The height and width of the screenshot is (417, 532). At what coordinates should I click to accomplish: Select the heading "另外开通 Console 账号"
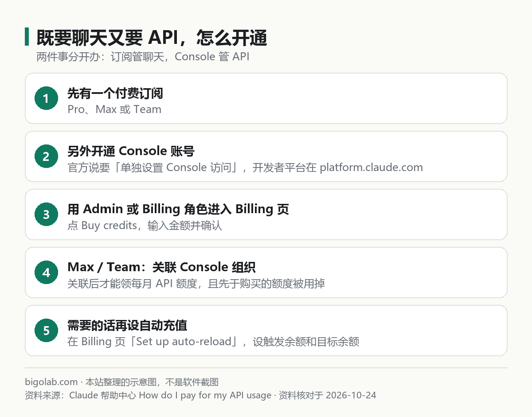point(131,151)
